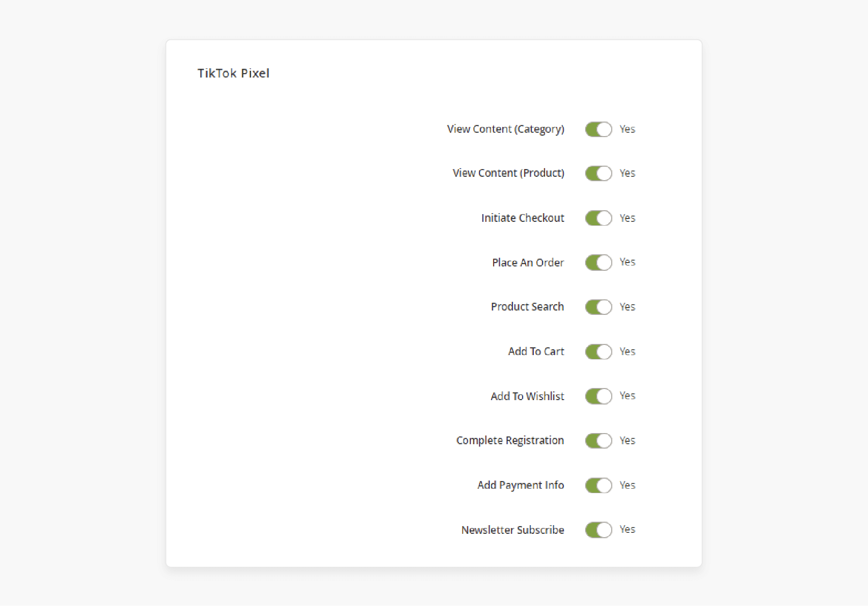
Task: Toggle the View Content (Category) switch
Action: pos(598,129)
